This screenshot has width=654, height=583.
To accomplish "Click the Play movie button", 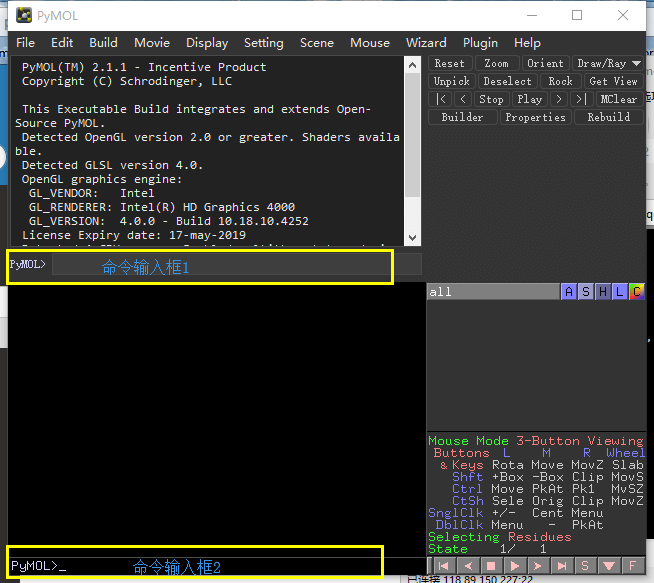I will (530, 99).
